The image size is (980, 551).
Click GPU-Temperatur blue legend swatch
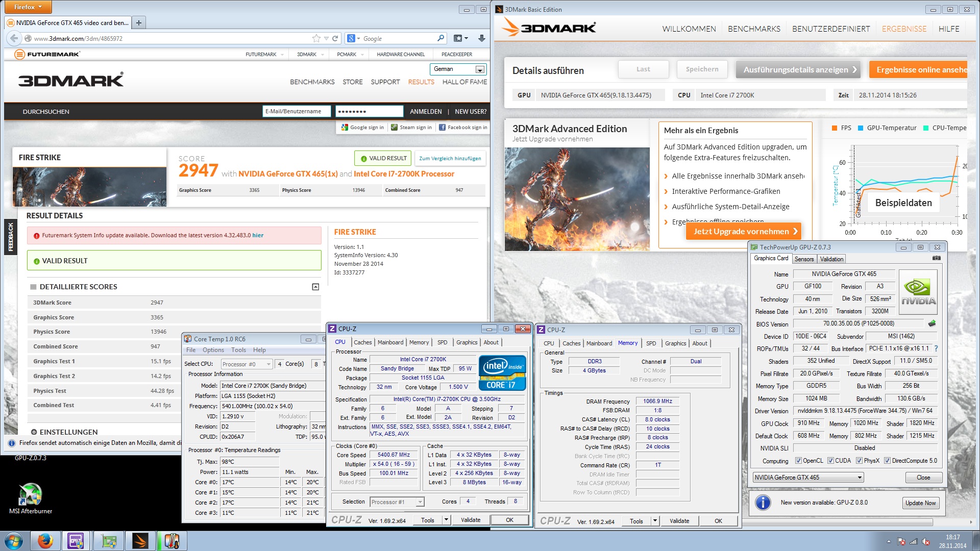(861, 128)
